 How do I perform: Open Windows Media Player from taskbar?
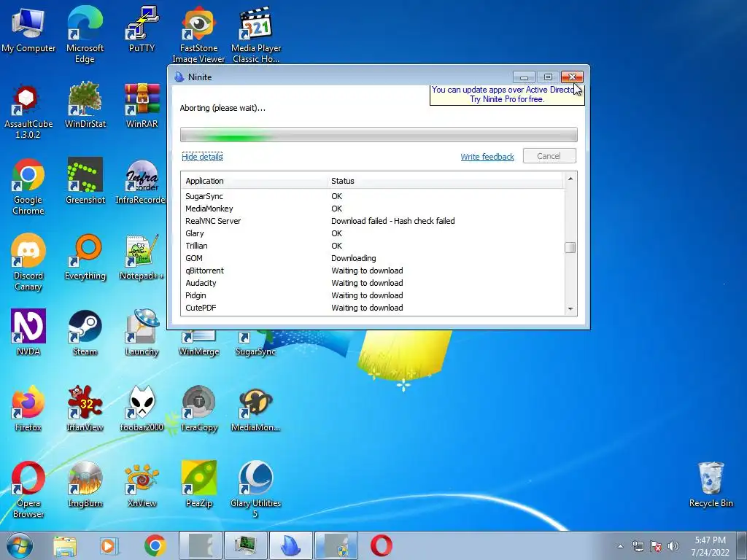click(x=109, y=545)
